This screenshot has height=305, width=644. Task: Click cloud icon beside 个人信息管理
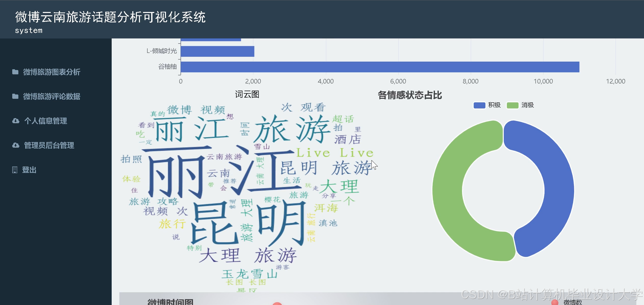point(16,121)
